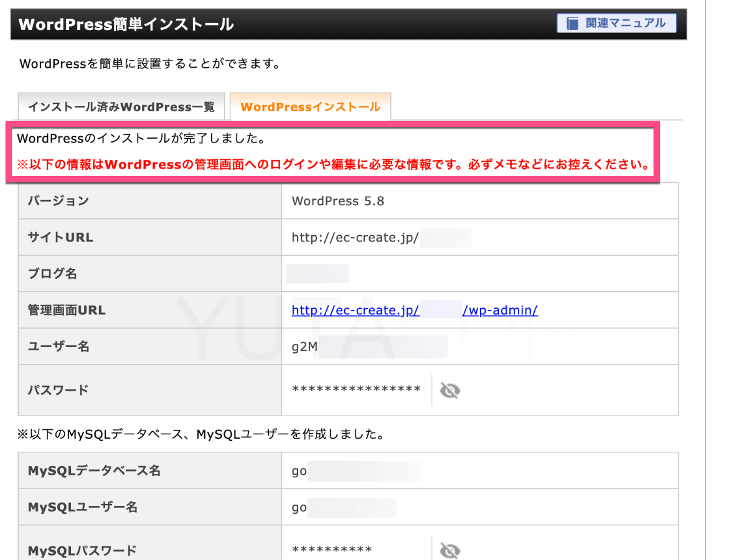The width and height of the screenshot is (739, 560).
Task: Click the 管理画面URL row label
Action: point(67,310)
